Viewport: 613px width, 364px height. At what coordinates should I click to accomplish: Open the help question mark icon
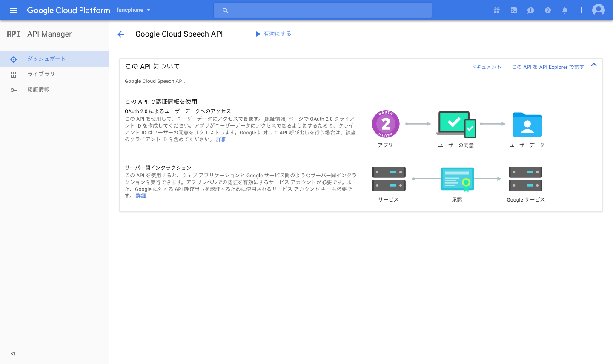548,10
